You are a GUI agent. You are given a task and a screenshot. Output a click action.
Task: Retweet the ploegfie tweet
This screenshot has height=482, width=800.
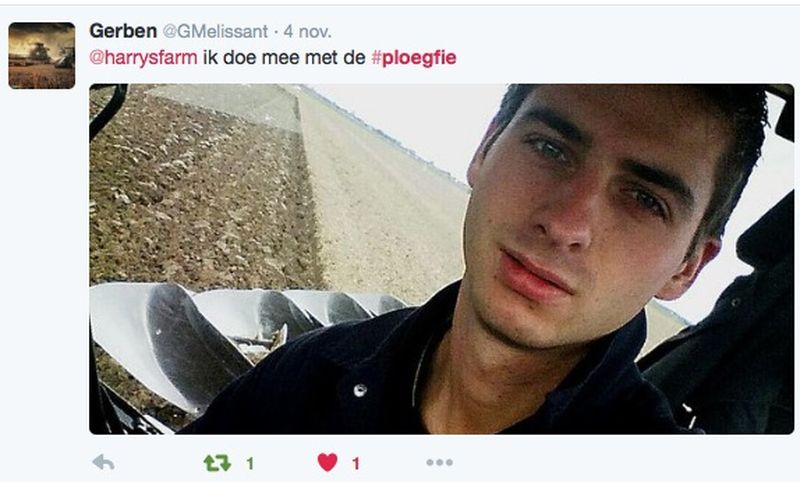tap(217, 463)
